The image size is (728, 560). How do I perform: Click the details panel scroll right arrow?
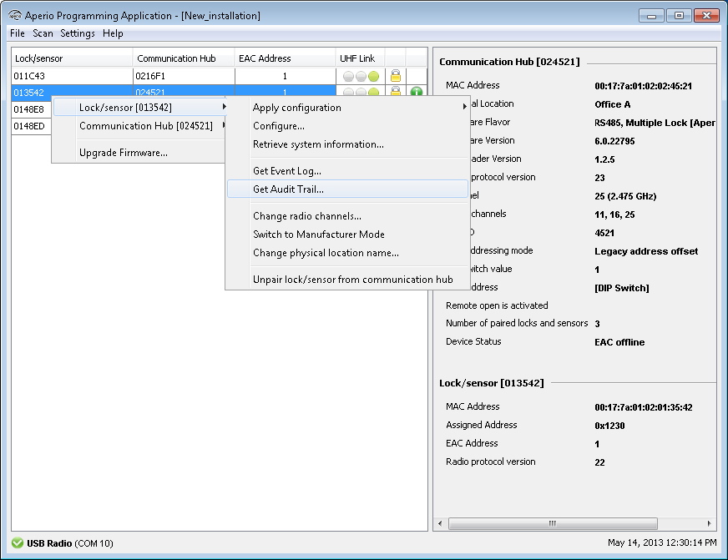[709, 523]
